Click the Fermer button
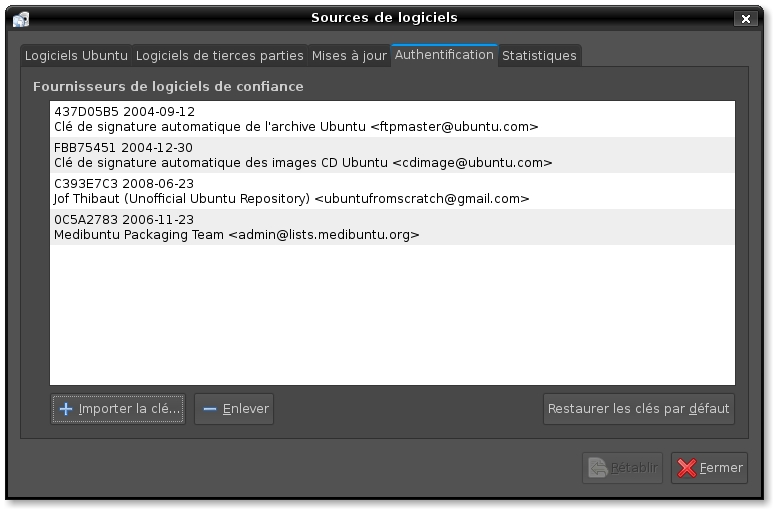 [x=709, y=468]
